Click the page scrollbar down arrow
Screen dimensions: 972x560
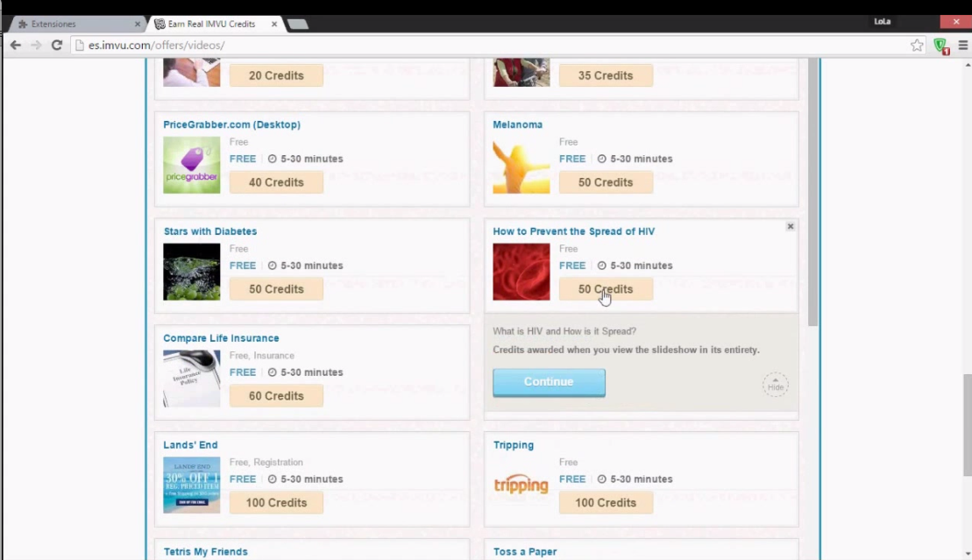click(x=967, y=554)
